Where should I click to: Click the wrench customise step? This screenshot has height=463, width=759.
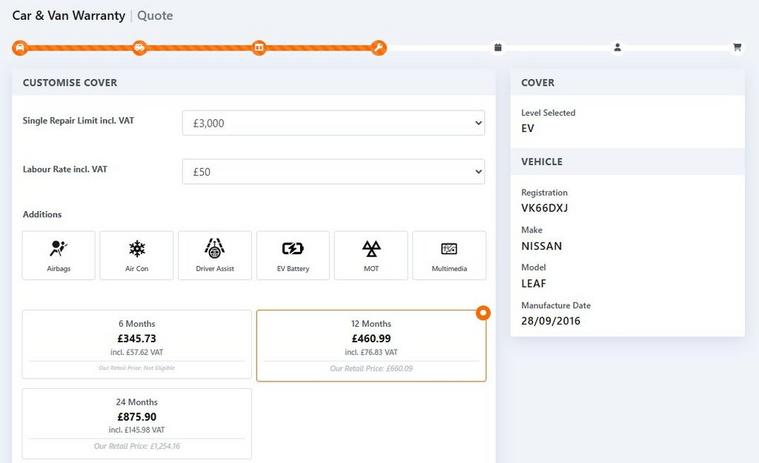pyautogui.click(x=378, y=47)
